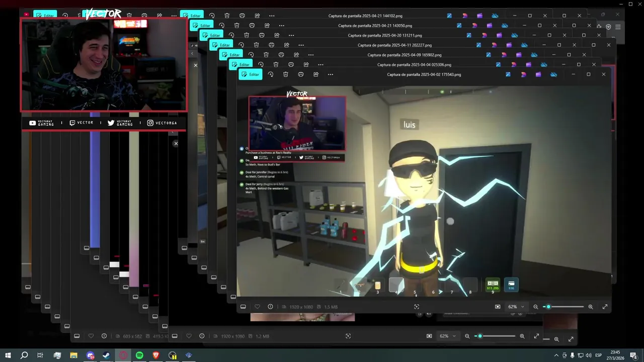The width and height of the screenshot is (644, 362).
Task: Open Spotify from the taskbar
Action: coord(139,355)
